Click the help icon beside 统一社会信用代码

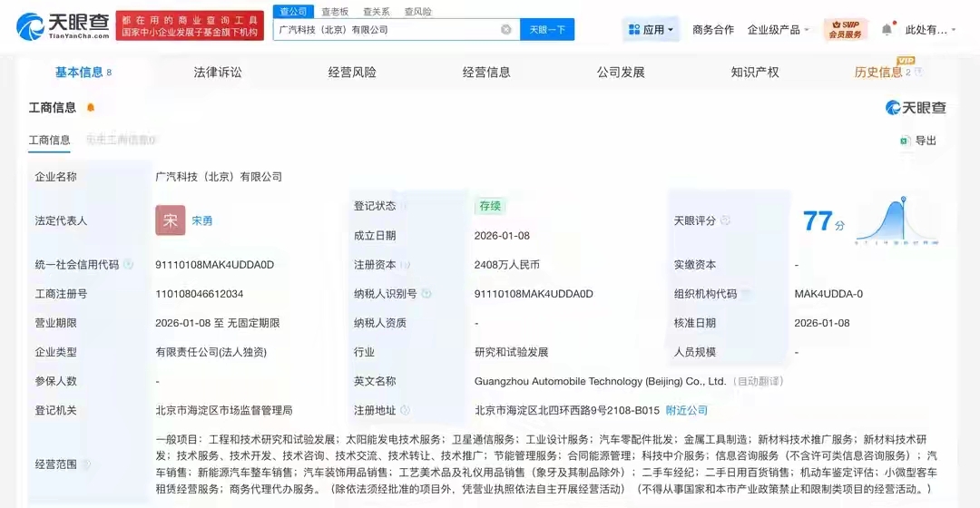(x=128, y=264)
